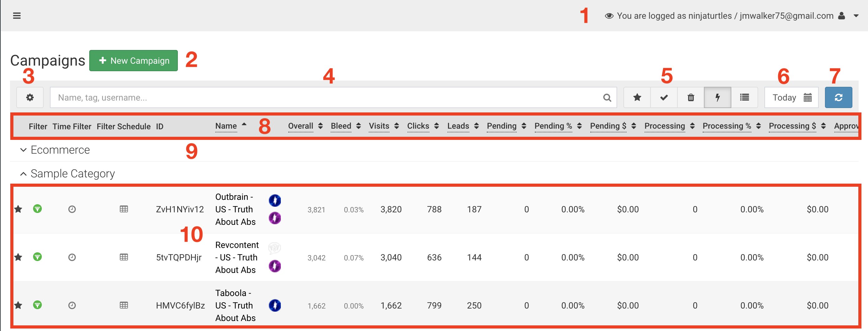Open time filter clock on Outbrain row
This screenshot has width=868, height=331.
pos(72,209)
